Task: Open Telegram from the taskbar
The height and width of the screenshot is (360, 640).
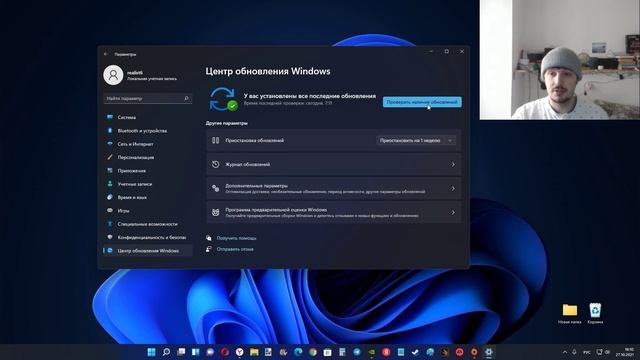Action: tap(357, 352)
